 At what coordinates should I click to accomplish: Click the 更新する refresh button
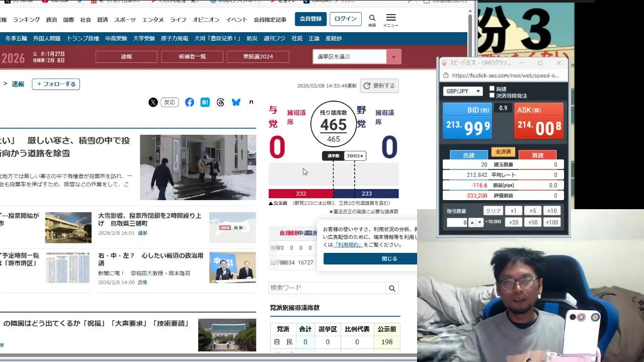(x=380, y=86)
